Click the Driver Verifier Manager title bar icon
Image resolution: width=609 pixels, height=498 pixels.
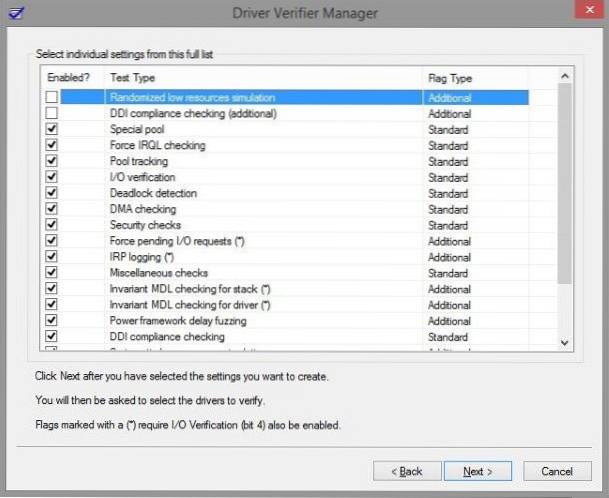[13, 12]
